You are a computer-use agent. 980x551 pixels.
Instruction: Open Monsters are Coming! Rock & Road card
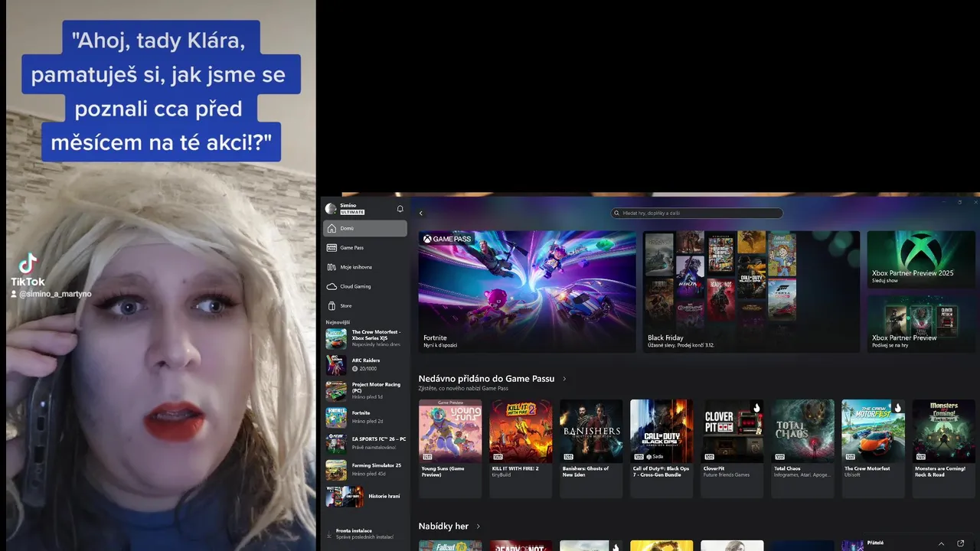pyautogui.click(x=943, y=448)
